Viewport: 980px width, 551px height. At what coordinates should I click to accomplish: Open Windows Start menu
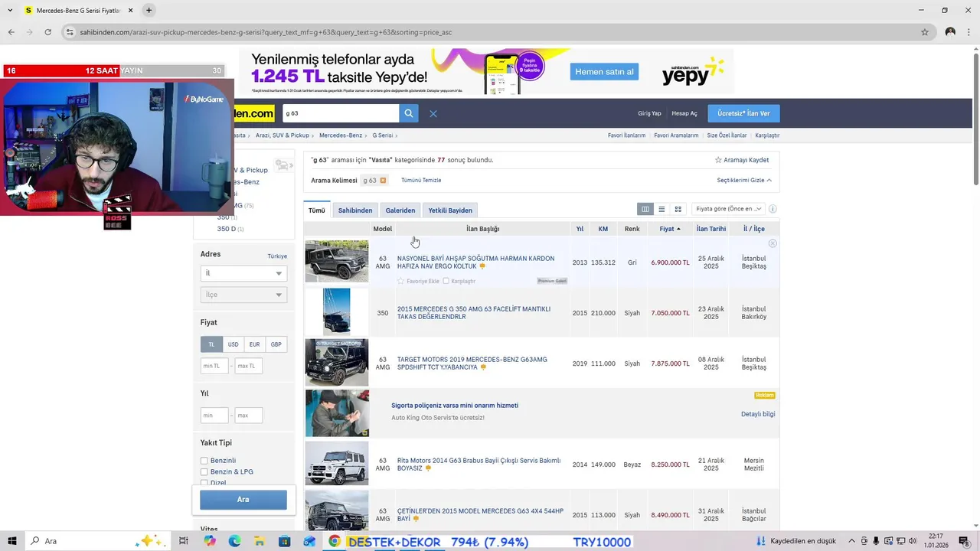coord(12,541)
